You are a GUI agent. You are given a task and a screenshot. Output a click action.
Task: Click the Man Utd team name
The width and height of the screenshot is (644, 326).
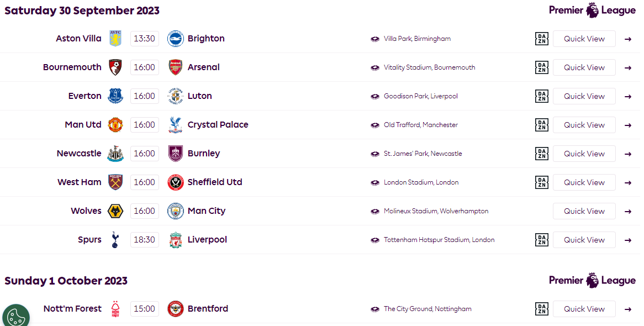(x=83, y=124)
